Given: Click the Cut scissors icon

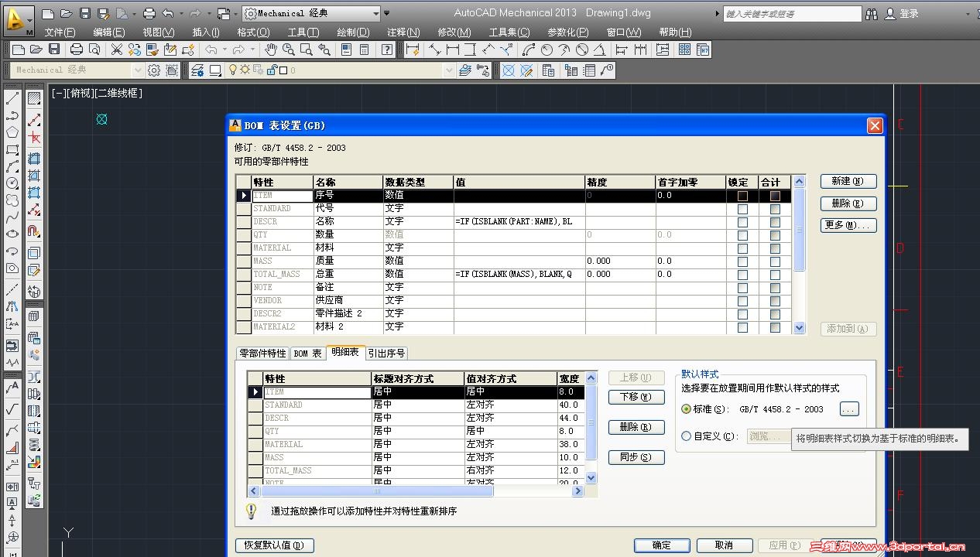Looking at the screenshot, I should pyautogui.click(x=117, y=50).
